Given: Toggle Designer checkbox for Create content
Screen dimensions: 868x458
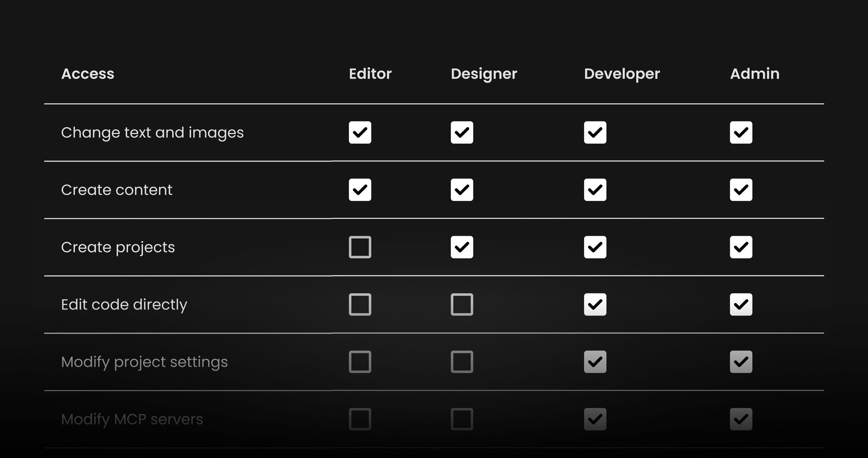Looking at the screenshot, I should pos(462,190).
